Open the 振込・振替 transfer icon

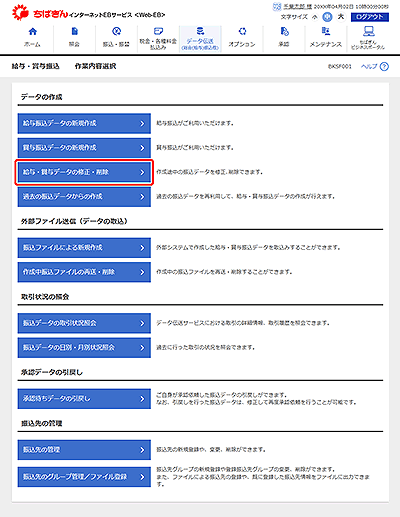click(x=116, y=32)
